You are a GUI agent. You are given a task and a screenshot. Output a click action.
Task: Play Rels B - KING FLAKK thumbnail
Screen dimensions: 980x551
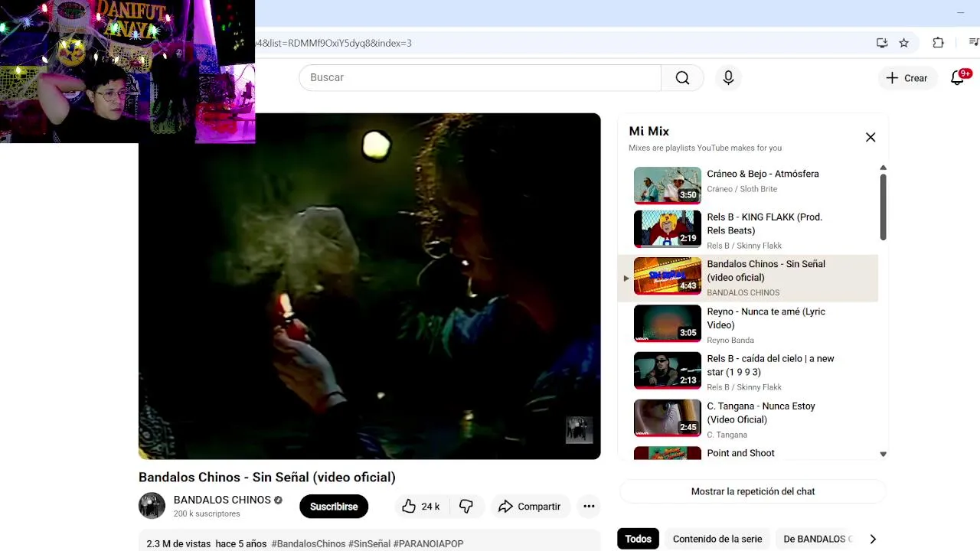coord(668,228)
